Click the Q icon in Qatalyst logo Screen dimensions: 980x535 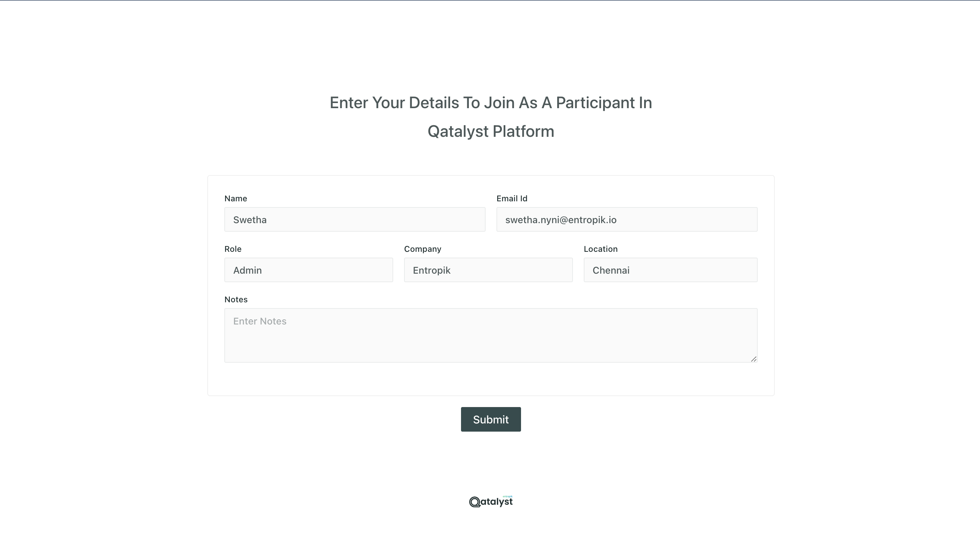[475, 502]
